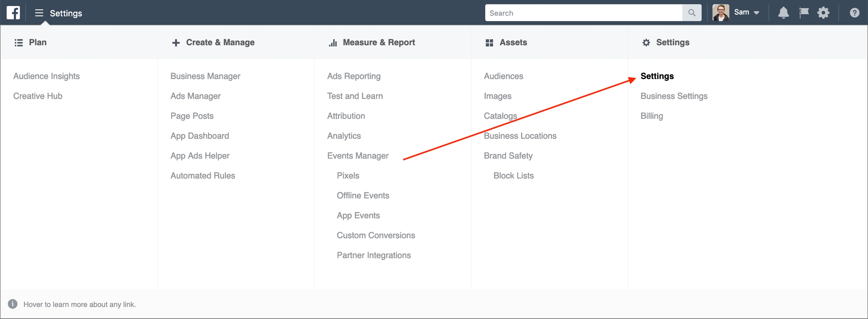
Task: Open Automated Rules
Action: pos(203,175)
